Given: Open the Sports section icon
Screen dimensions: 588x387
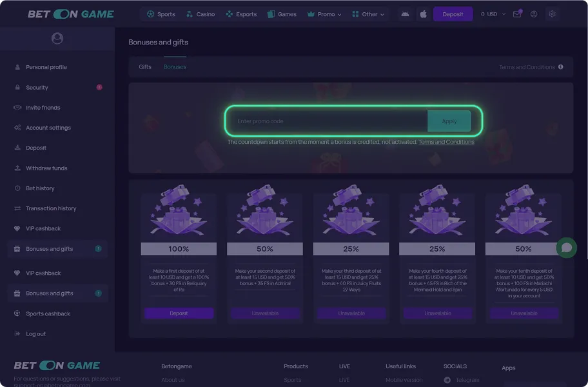Looking at the screenshot, I should (x=150, y=14).
